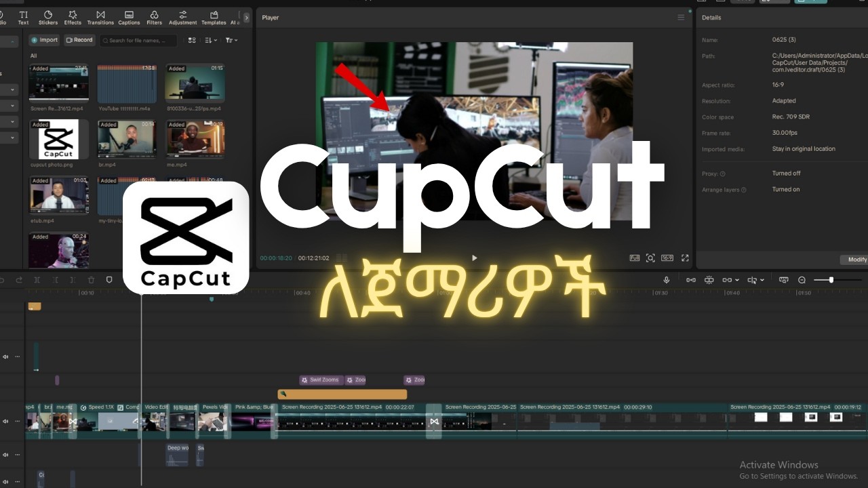Click the Delete right trim icon
This screenshot has width=868, height=488.
pos(73,280)
